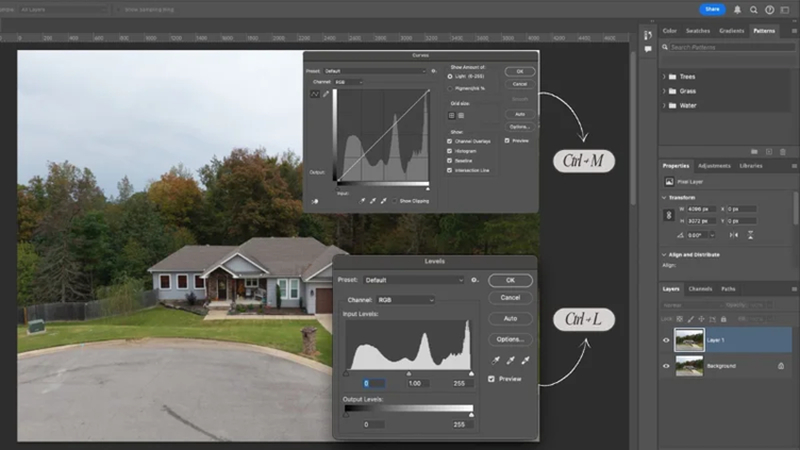Screen dimensions: 800x450
Task: Pick the white point eyedropper in Curves
Action: pyautogui.click(x=383, y=201)
